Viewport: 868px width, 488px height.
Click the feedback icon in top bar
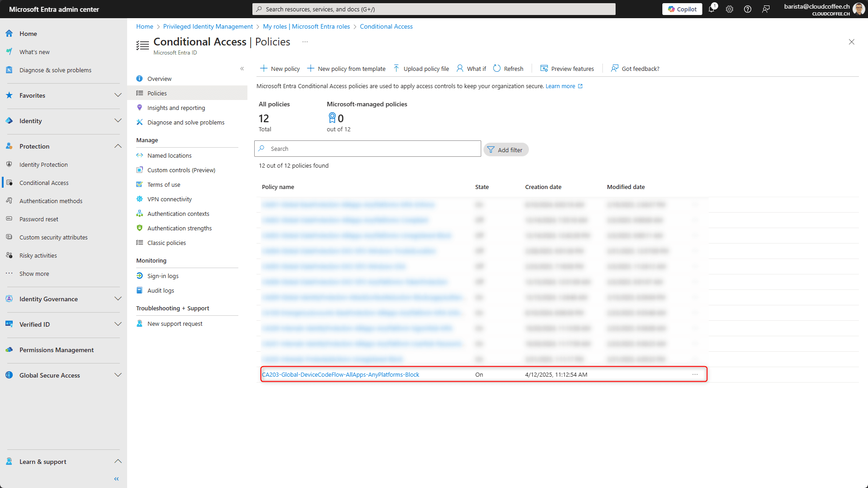click(766, 9)
